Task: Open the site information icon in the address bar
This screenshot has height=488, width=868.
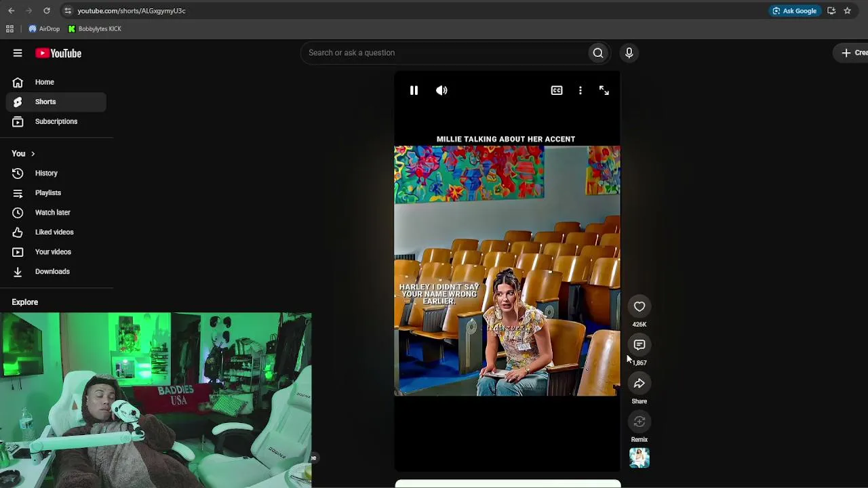Action: [68, 11]
